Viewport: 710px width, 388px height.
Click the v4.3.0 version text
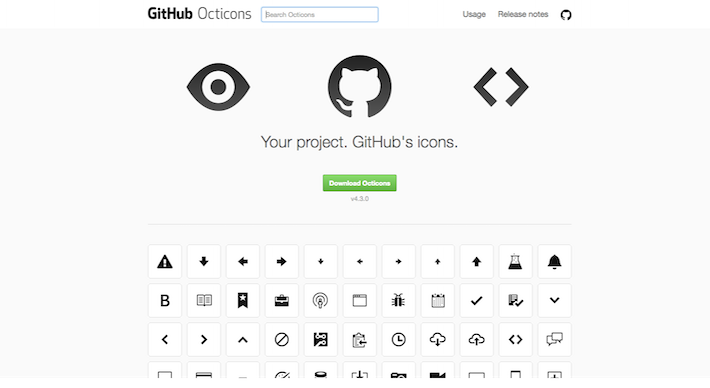point(360,199)
